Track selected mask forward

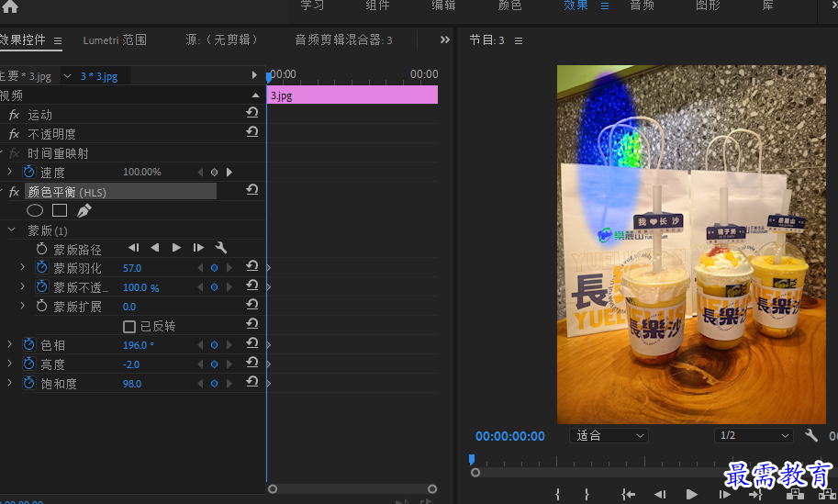(176, 248)
